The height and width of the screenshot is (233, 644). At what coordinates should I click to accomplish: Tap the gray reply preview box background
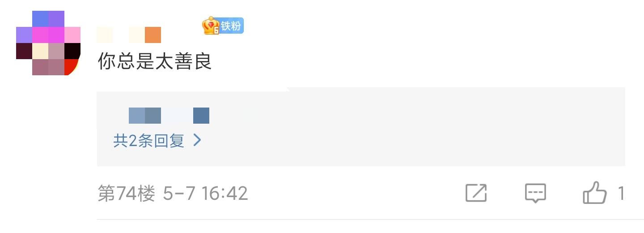[361, 127]
